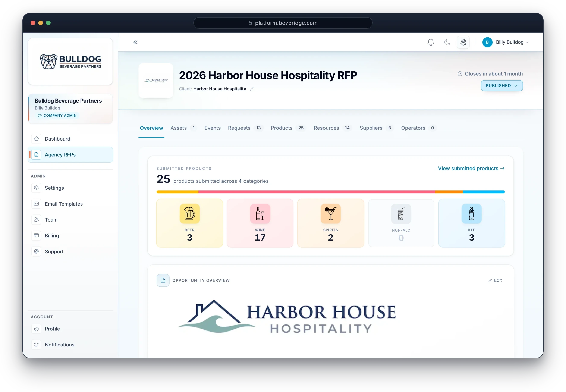
Task: Click the Profile user icon
Action: [x=36, y=329]
